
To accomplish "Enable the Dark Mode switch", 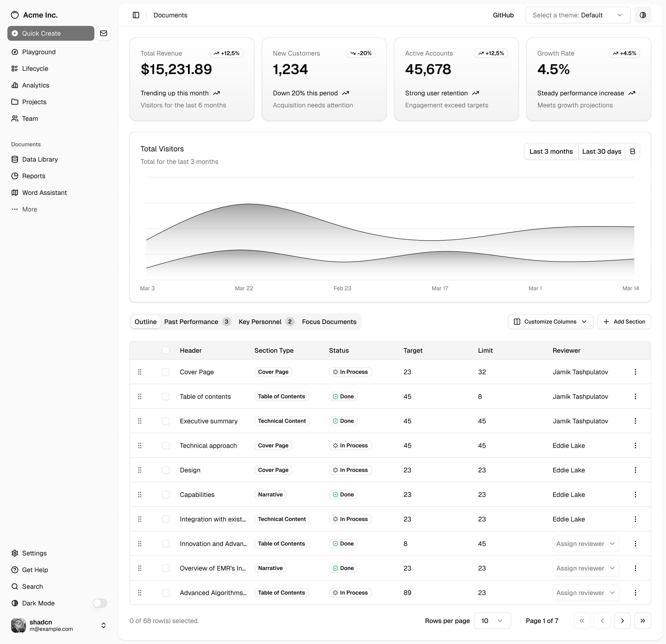I will pos(100,603).
